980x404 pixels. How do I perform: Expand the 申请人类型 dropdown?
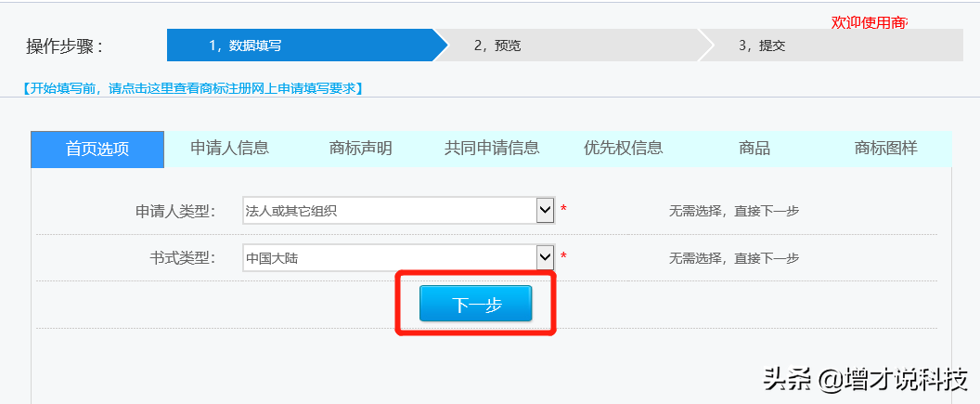pos(546,211)
